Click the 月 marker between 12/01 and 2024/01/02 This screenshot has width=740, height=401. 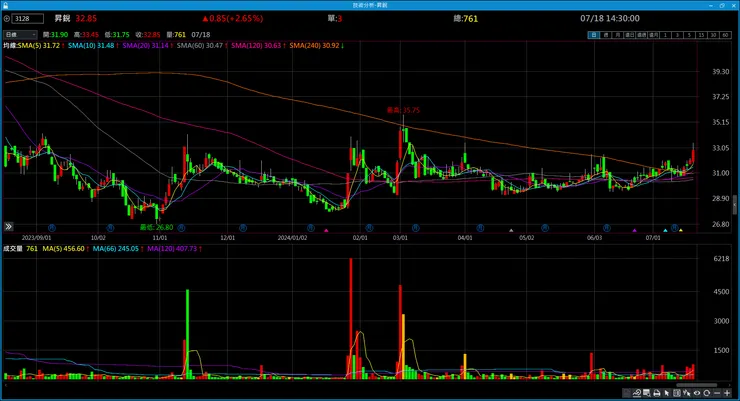pyautogui.click(x=243, y=228)
